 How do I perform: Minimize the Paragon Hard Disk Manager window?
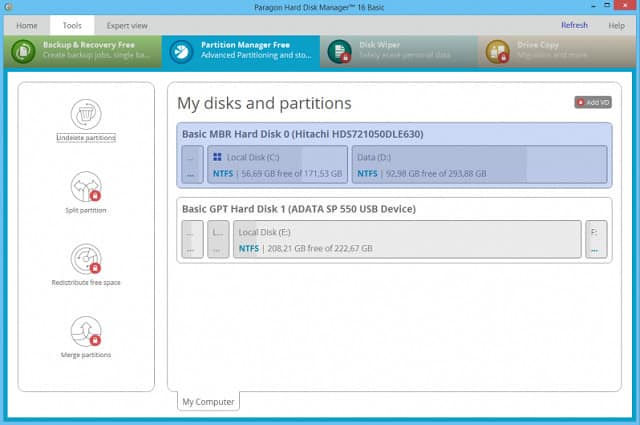593,6
